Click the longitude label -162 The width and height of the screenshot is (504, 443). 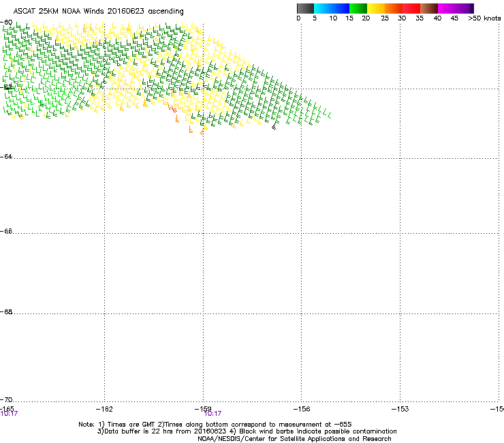coord(104,409)
